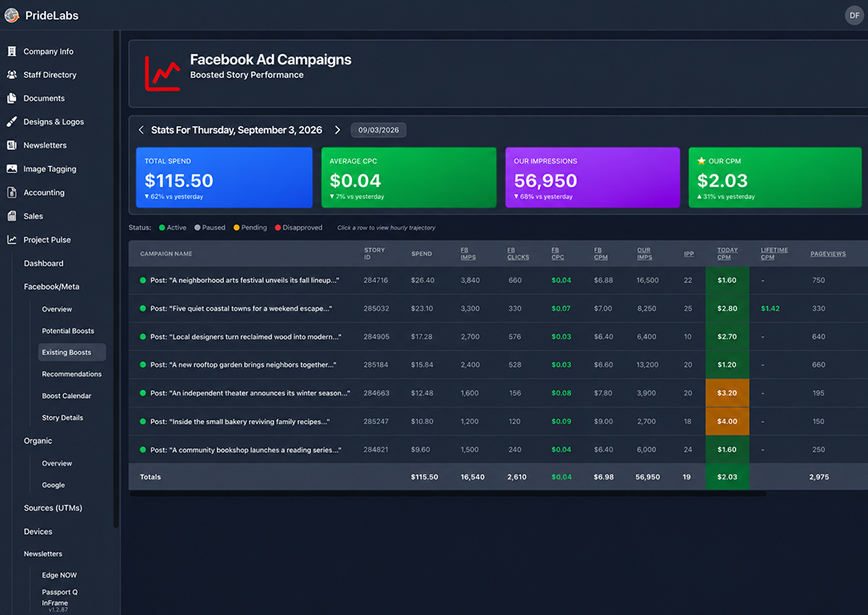Sort table by OUR IMPS column
This screenshot has width=868, height=615.
644,253
